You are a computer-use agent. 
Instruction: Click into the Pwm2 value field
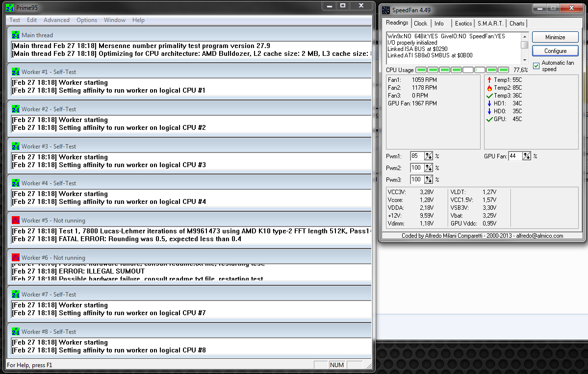417,168
